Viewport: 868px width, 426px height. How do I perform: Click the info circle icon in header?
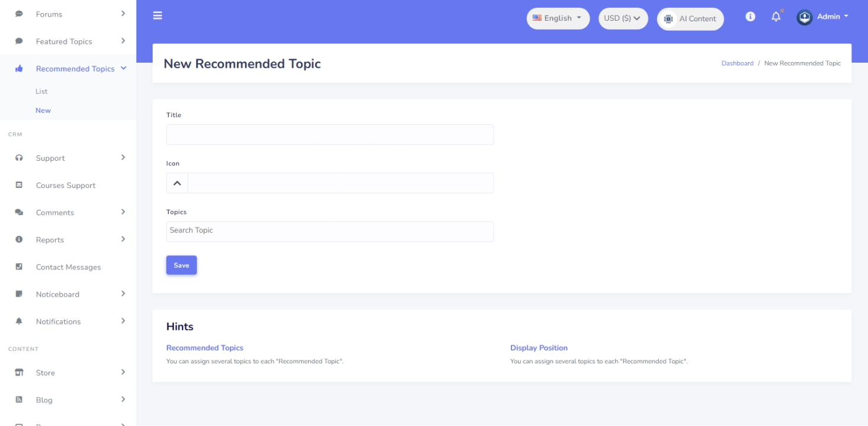pos(750,17)
